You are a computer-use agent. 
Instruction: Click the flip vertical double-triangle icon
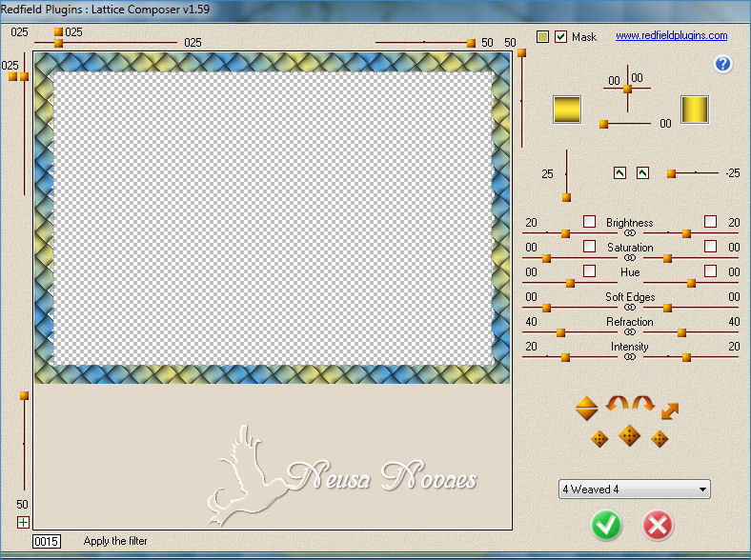(586, 409)
